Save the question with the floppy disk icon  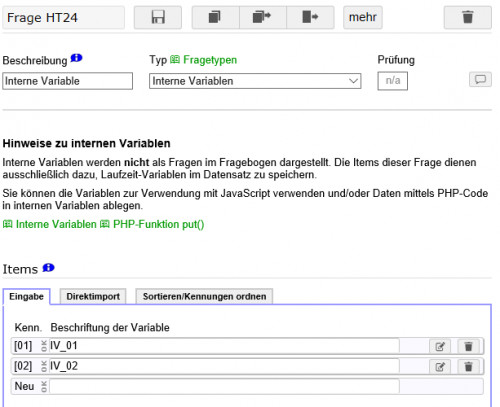pyautogui.click(x=158, y=17)
